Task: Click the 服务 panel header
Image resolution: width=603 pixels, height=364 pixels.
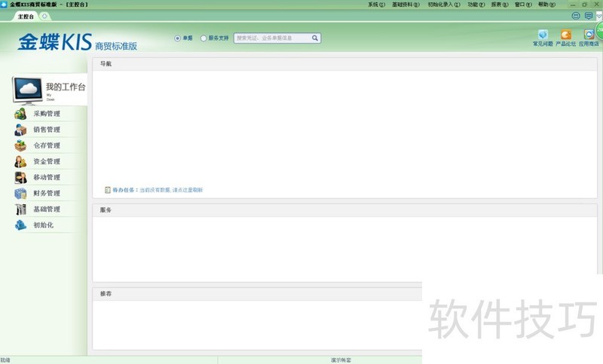Action: [344, 210]
